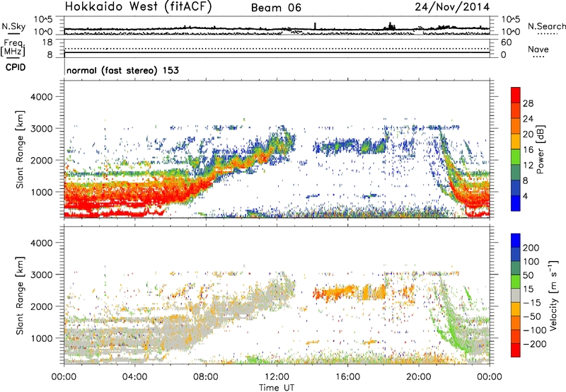Screen dimensions: 566x392
Task: Click the '24' power colorbar value
Action: (528, 119)
